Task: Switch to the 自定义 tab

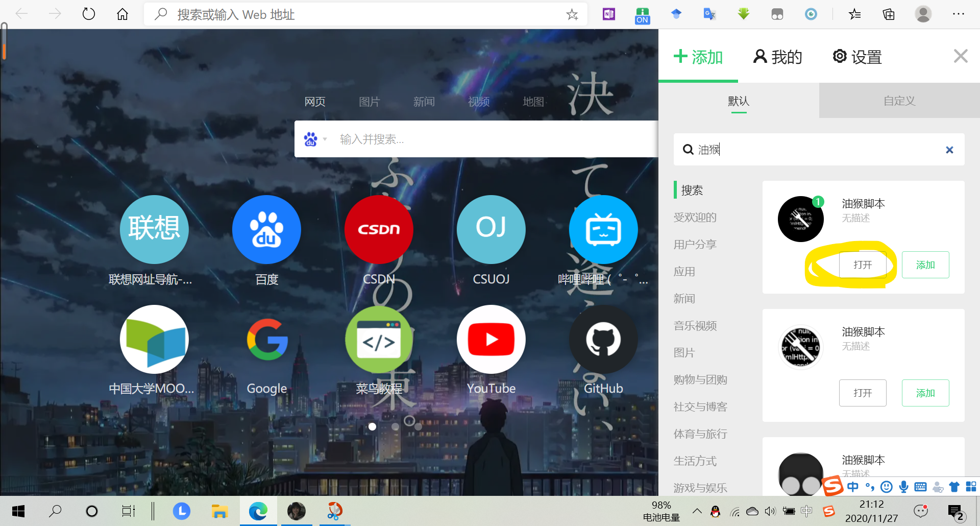Action: [899, 101]
